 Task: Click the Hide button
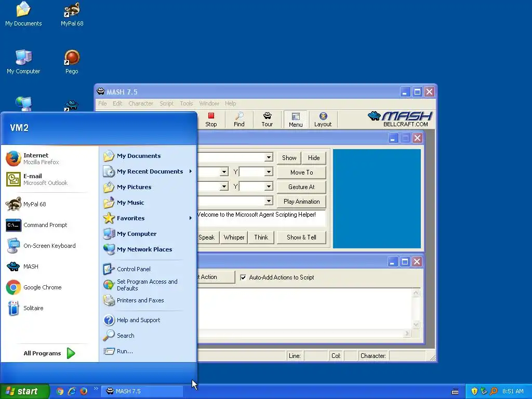[x=314, y=158]
